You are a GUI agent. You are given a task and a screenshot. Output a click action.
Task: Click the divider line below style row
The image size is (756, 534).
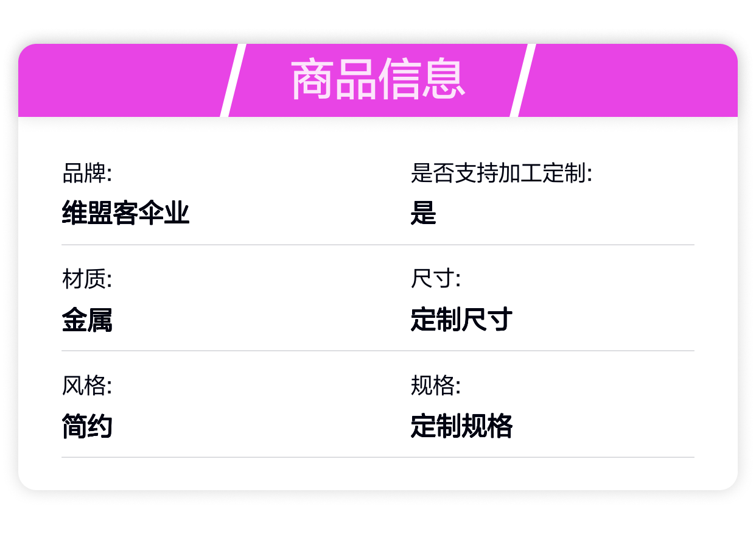point(378,457)
